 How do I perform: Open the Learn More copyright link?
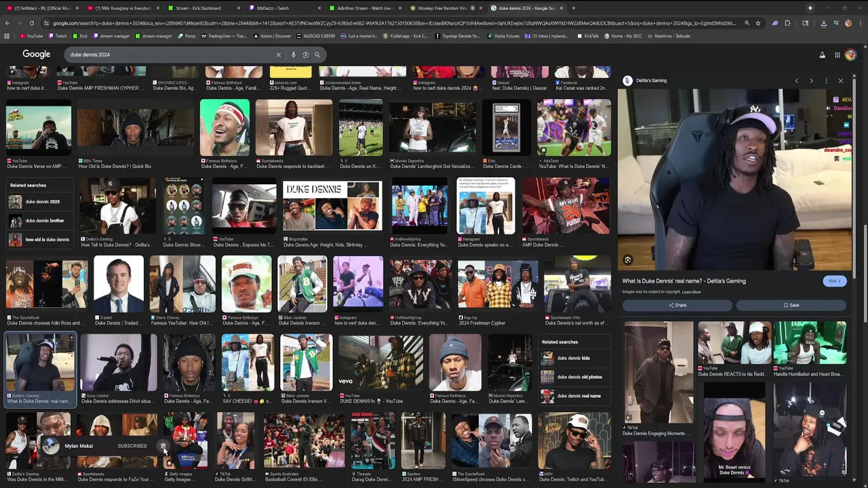pos(691,292)
